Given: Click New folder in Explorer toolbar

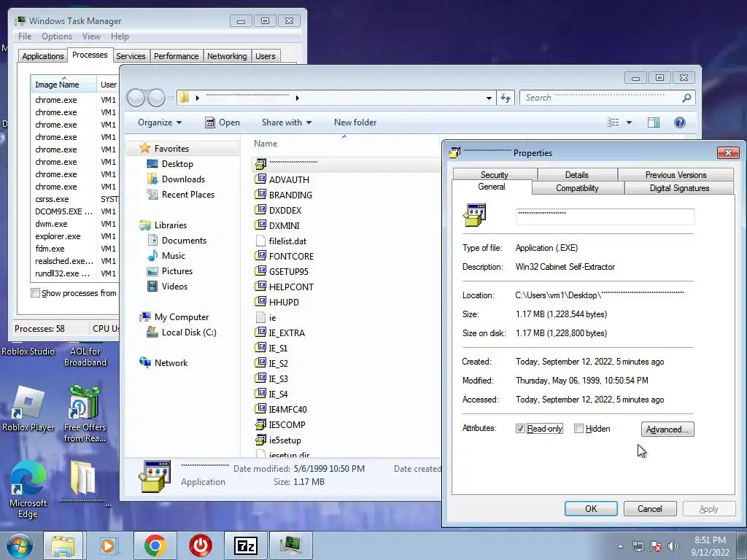Looking at the screenshot, I should [x=355, y=122].
